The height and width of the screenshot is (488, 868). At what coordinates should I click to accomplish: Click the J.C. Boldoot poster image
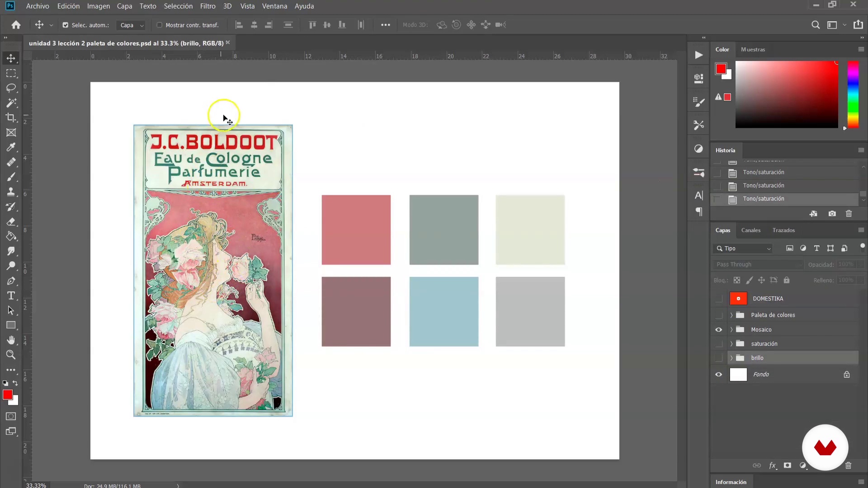click(x=213, y=270)
